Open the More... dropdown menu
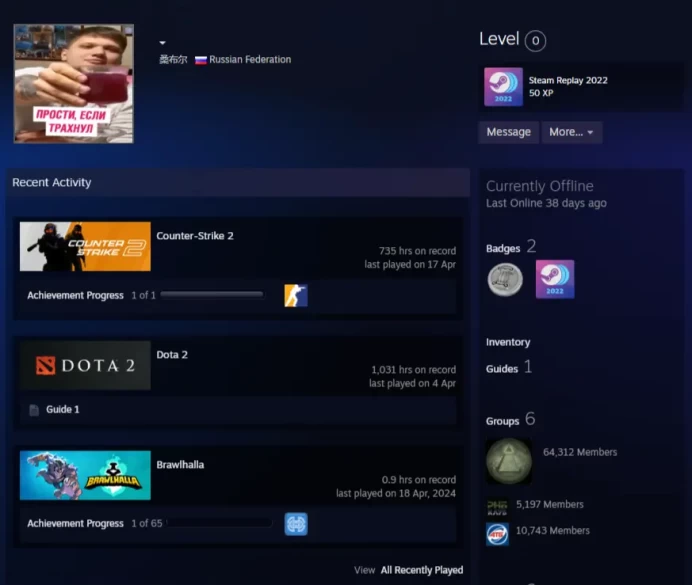This screenshot has width=692, height=585. click(572, 132)
